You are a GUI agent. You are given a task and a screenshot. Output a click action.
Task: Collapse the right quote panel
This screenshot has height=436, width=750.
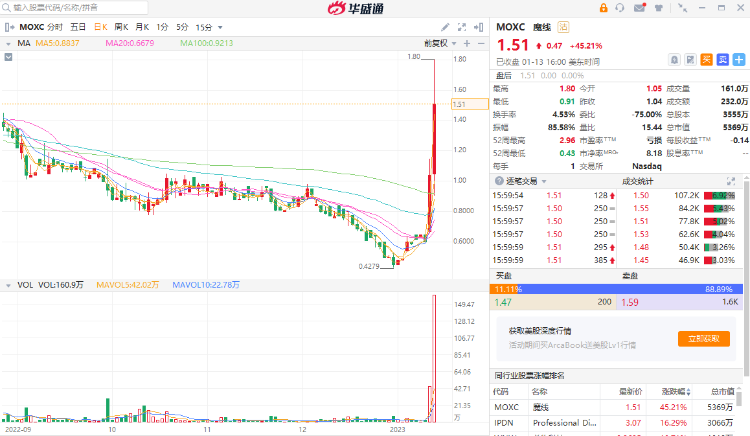point(478,27)
